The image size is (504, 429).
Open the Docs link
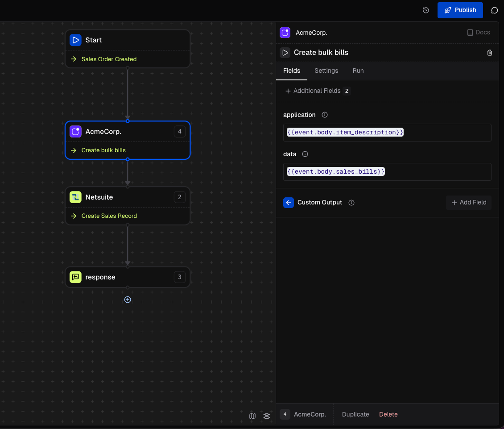(x=479, y=33)
